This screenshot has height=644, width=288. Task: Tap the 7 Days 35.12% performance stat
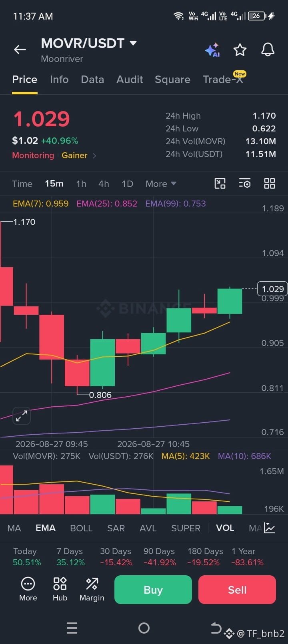click(x=70, y=557)
